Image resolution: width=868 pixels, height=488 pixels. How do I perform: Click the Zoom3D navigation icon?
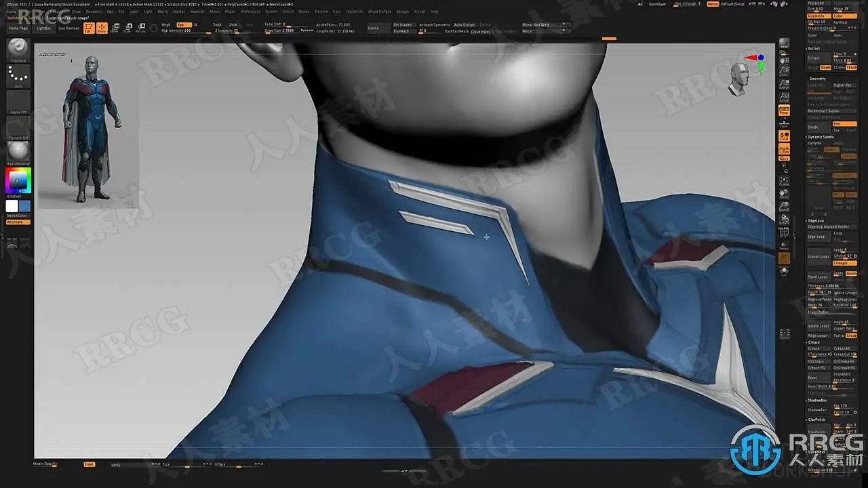click(x=784, y=207)
